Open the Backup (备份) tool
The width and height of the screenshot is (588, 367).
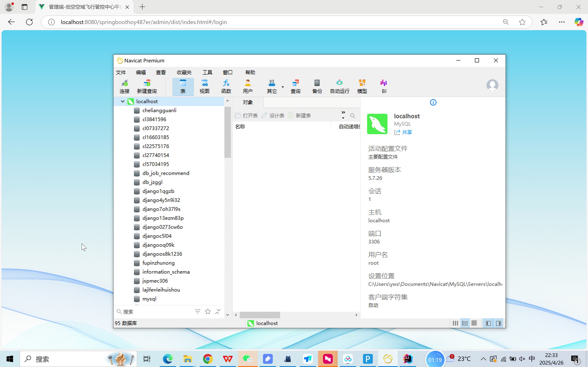[x=317, y=86]
